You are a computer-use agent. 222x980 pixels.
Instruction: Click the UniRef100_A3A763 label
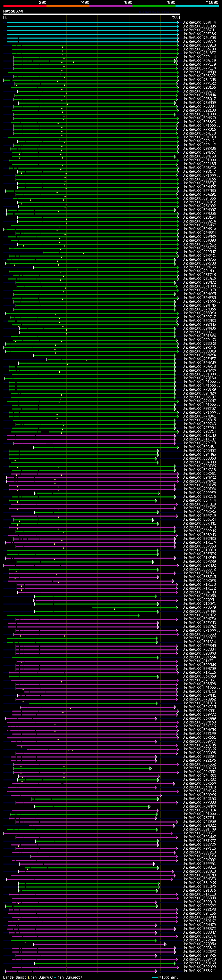[199, 768]
